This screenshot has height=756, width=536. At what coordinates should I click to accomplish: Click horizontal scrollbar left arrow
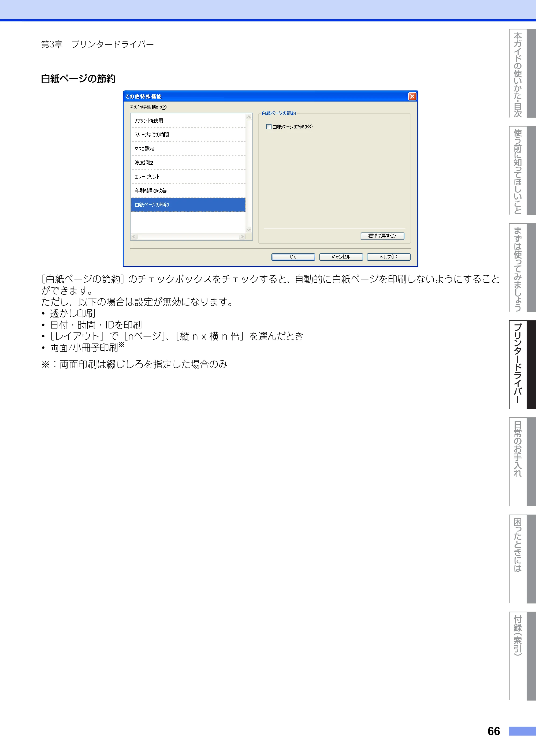pyautogui.click(x=134, y=237)
